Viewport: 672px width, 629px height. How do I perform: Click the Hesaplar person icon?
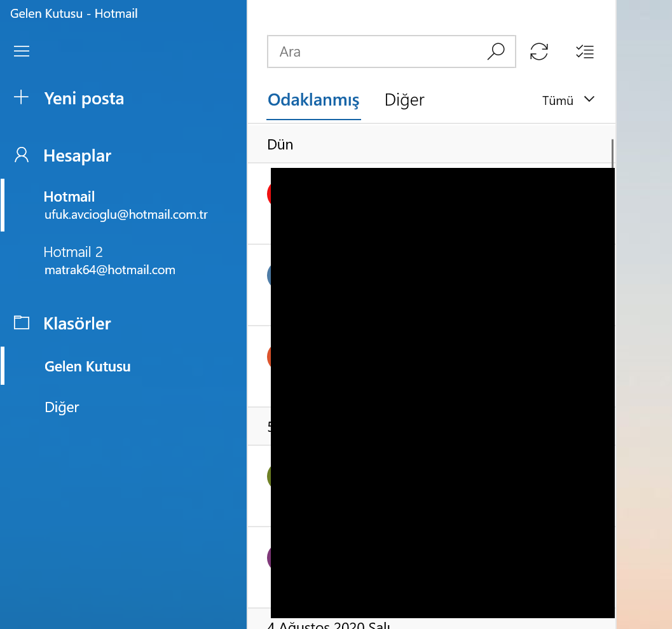point(22,155)
